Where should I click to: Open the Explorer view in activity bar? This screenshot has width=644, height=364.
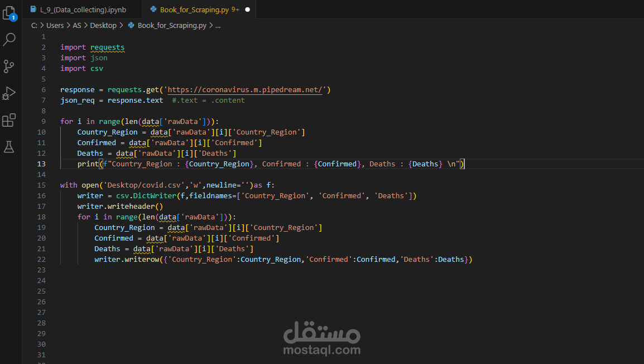pos(9,13)
